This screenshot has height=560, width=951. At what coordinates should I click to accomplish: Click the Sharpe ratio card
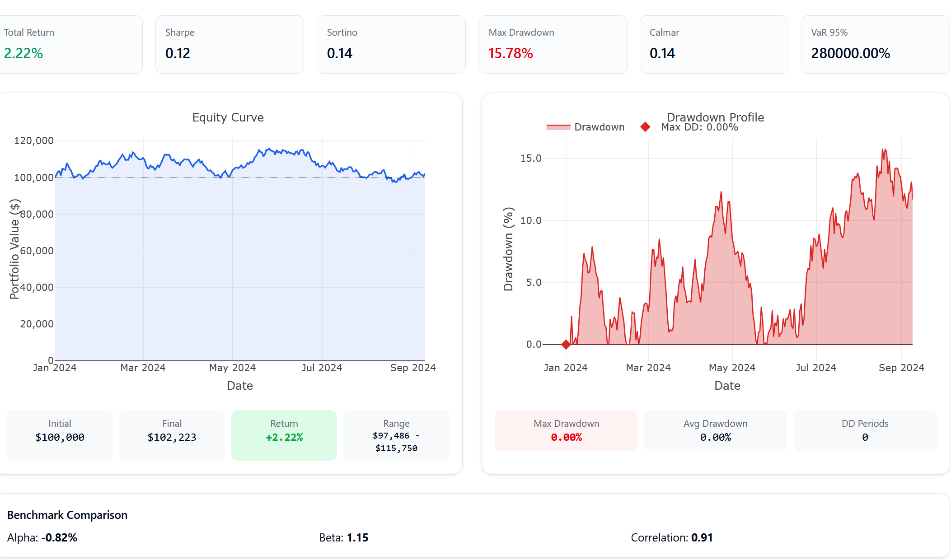pyautogui.click(x=230, y=44)
